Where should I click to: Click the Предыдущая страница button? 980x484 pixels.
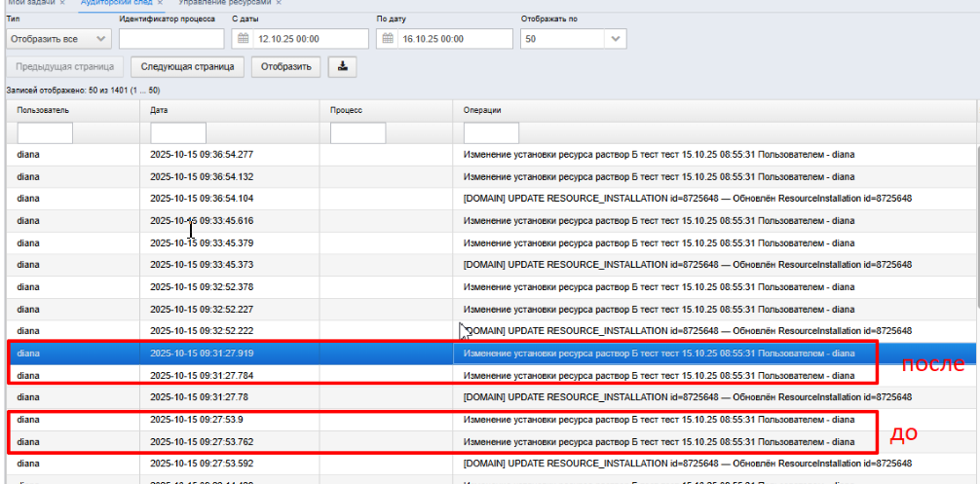click(x=65, y=67)
